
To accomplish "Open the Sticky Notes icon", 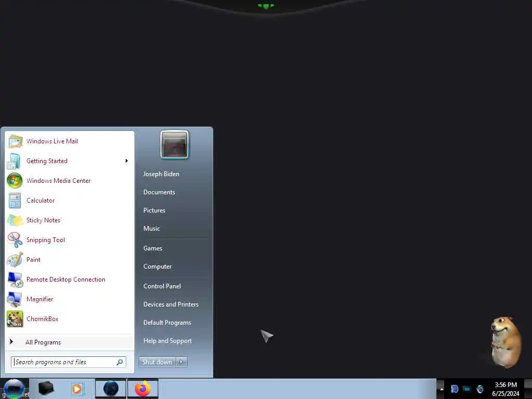I will 15,220.
